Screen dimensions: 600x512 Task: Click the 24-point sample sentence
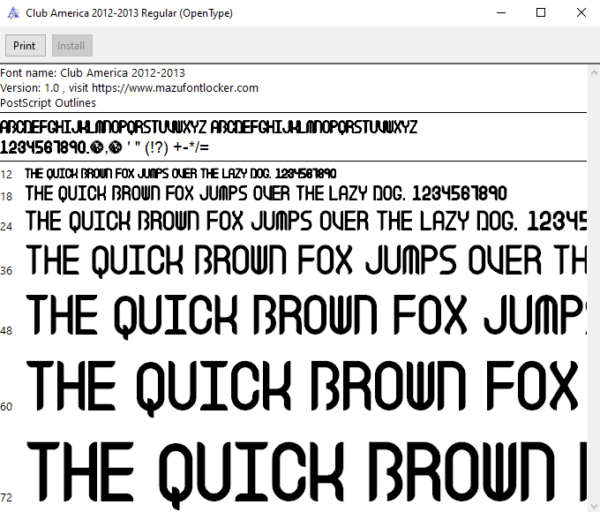[x=306, y=222]
